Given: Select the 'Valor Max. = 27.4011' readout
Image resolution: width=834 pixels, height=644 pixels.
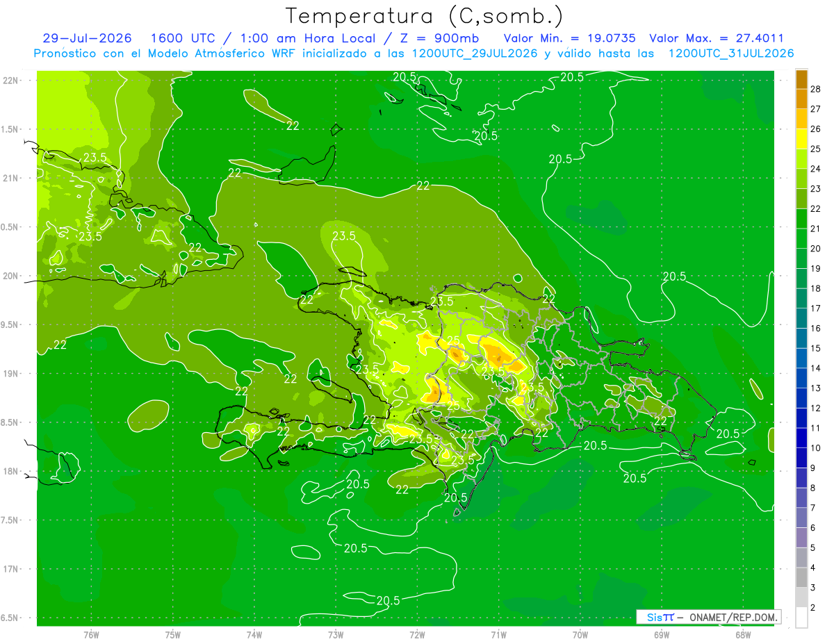Looking at the screenshot, I should point(717,38).
